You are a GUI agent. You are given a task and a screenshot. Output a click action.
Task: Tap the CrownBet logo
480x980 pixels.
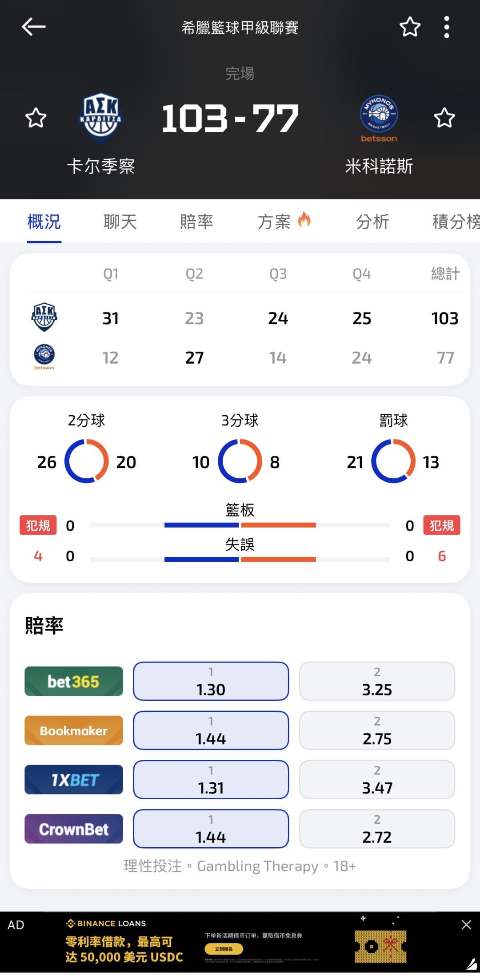coord(74,829)
